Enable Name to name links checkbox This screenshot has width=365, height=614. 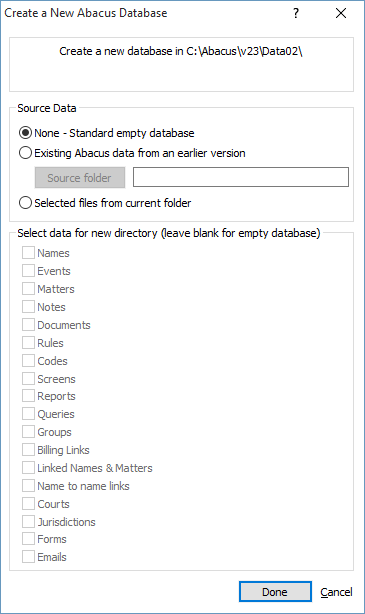click(28, 486)
